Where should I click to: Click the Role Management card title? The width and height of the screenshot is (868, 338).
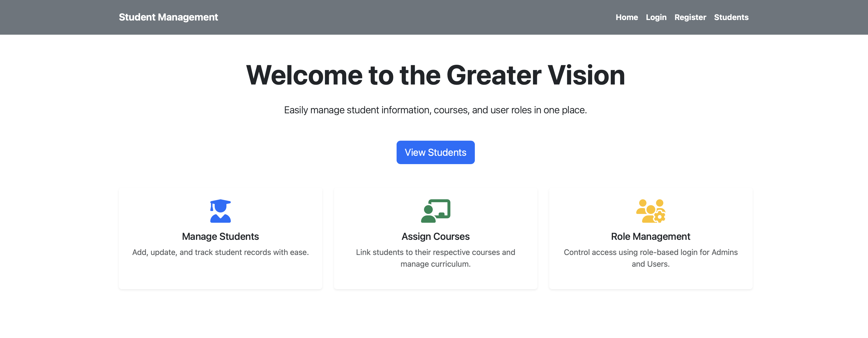(x=650, y=236)
